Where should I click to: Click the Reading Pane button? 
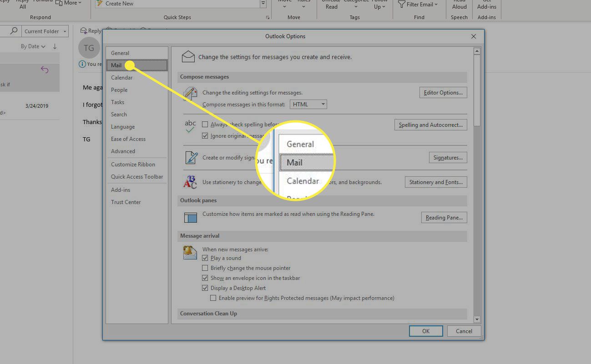point(444,218)
